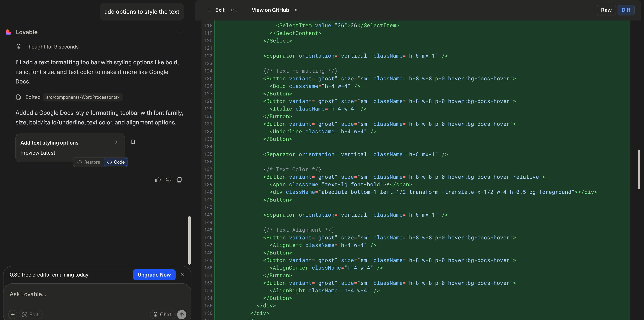Focus the Ask Lovable input field
This screenshot has height=320, width=644.
pyautogui.click(x=97, y=294)
